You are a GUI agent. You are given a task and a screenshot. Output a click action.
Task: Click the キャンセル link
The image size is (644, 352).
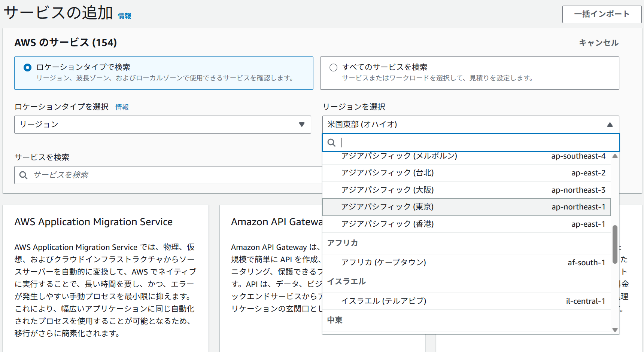tap(599, 43)
